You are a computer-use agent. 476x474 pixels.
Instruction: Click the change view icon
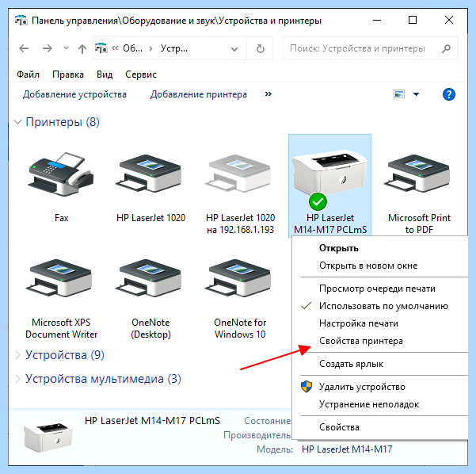(399, 94)
